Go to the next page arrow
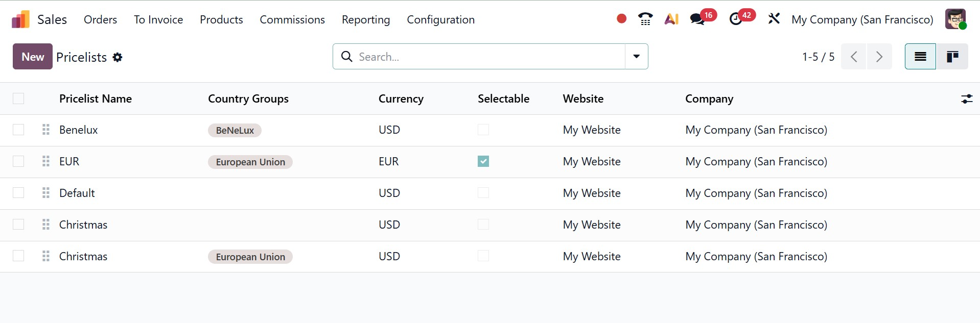Screen dimensions: 980x323 (879, 57)
